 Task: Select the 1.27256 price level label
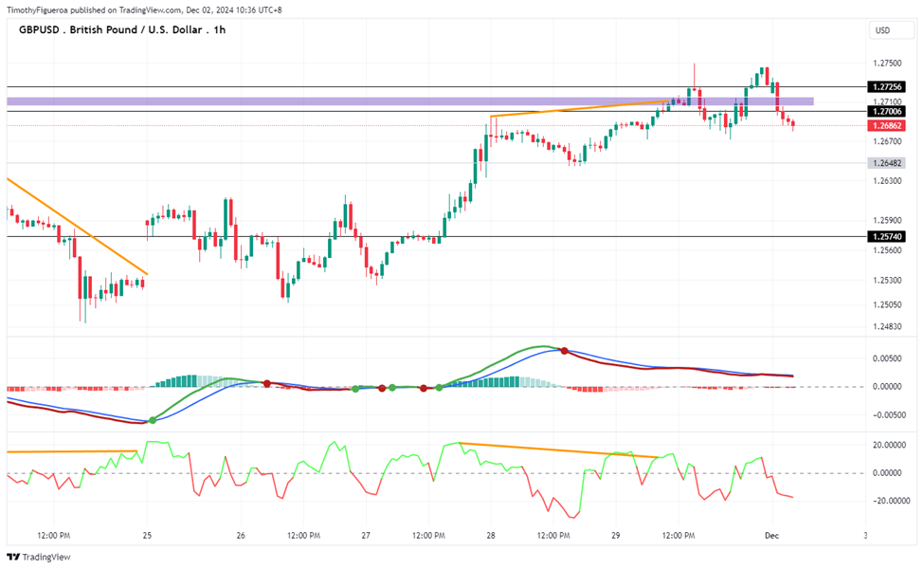(x=887, y=86)
